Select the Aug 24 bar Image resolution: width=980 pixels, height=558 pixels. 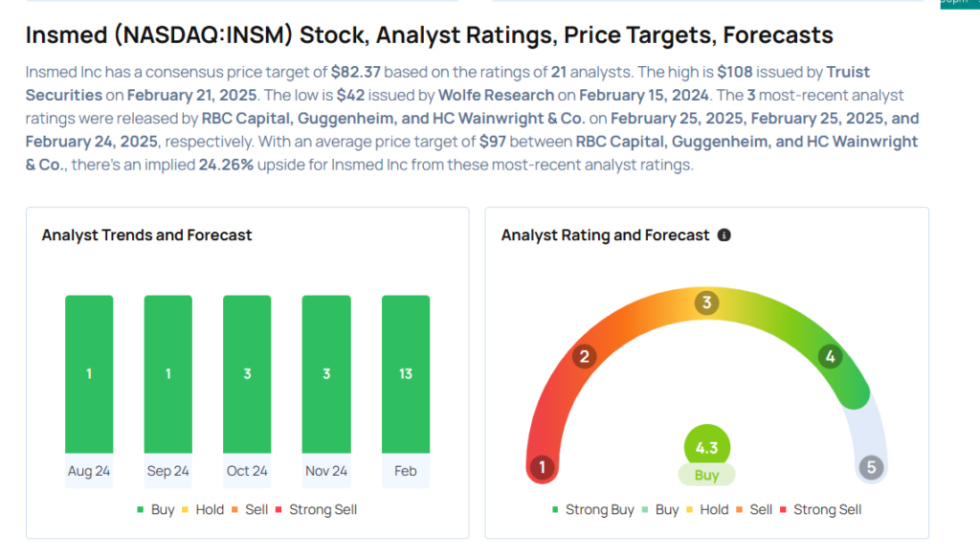(89, 373)
